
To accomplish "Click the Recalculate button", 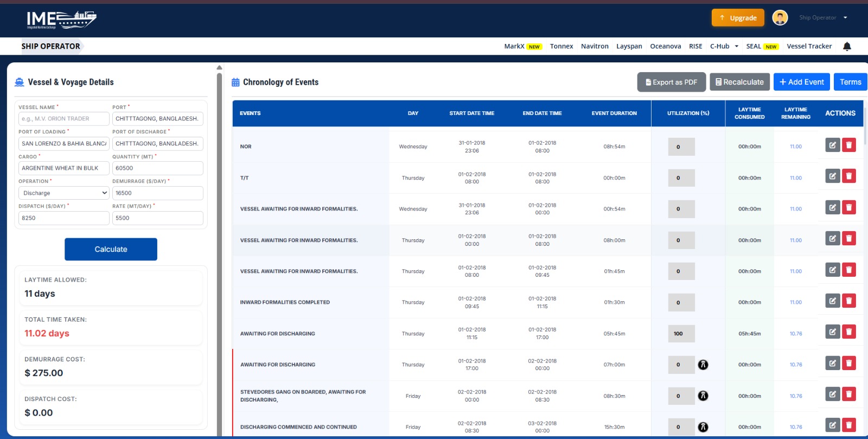I will coord(740,82).
